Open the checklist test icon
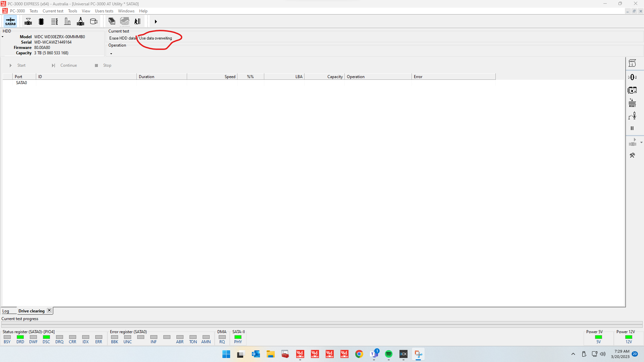The height and width of the screenshot is (362, 644). [x=54, y=21]
